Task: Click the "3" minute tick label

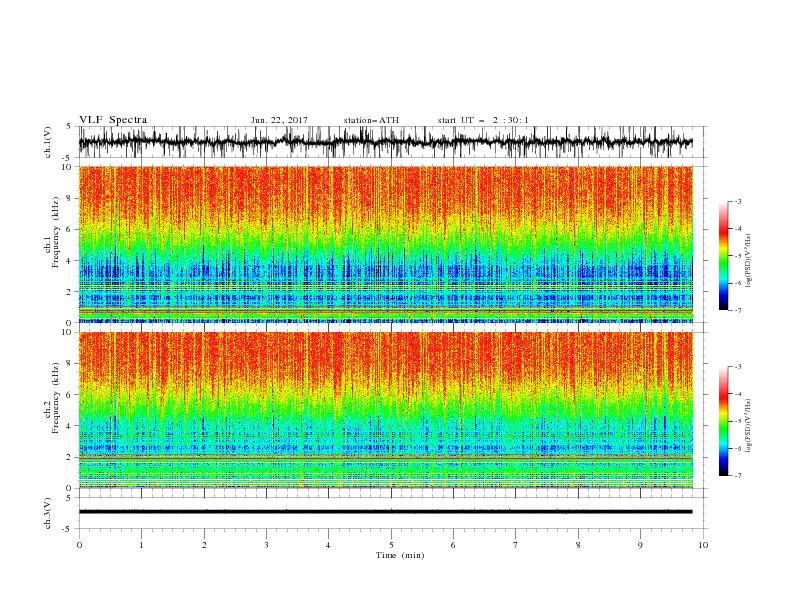Action: (266, 545)
